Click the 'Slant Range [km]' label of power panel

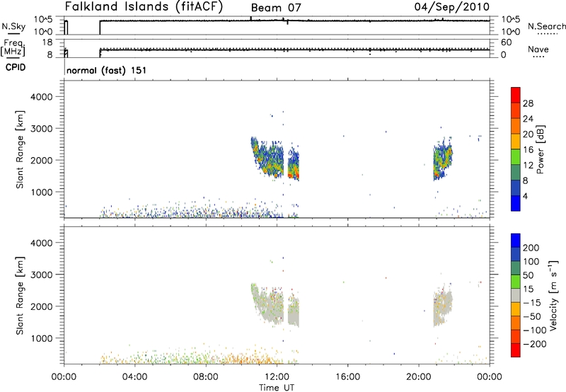click(x=20, y=149)
